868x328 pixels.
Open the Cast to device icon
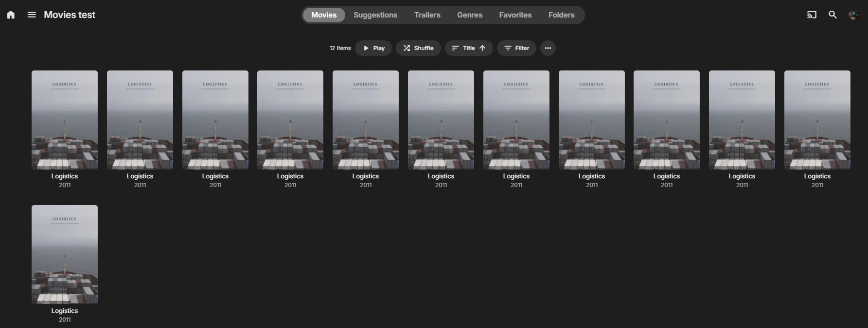pyautogui.click(x=812, y=15)
